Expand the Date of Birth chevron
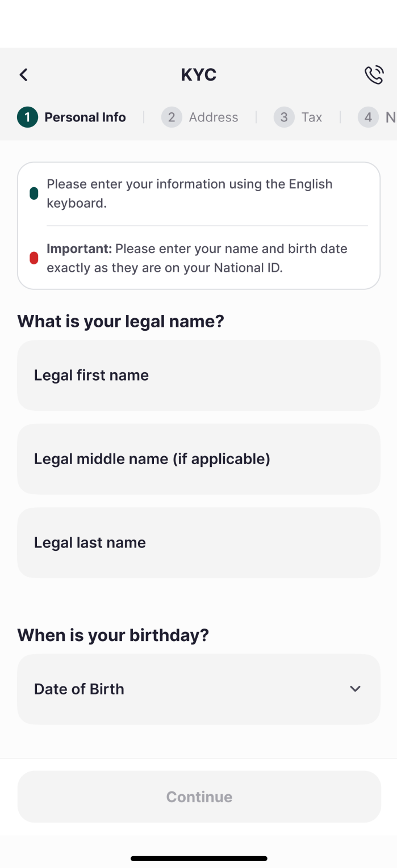The width and height of the screenshot is (397, 868). click(x=355, y=689)
